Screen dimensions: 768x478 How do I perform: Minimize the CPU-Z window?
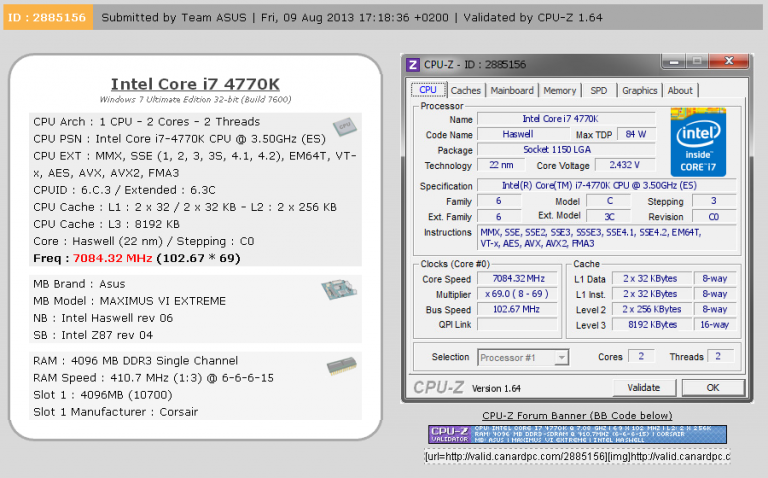click(x=673, y=61)
